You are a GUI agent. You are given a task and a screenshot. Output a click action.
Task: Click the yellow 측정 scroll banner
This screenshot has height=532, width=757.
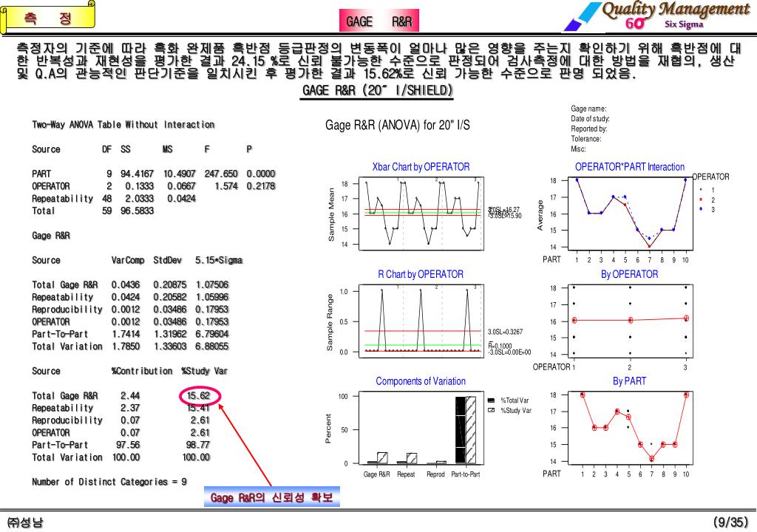tap(47, 18)
